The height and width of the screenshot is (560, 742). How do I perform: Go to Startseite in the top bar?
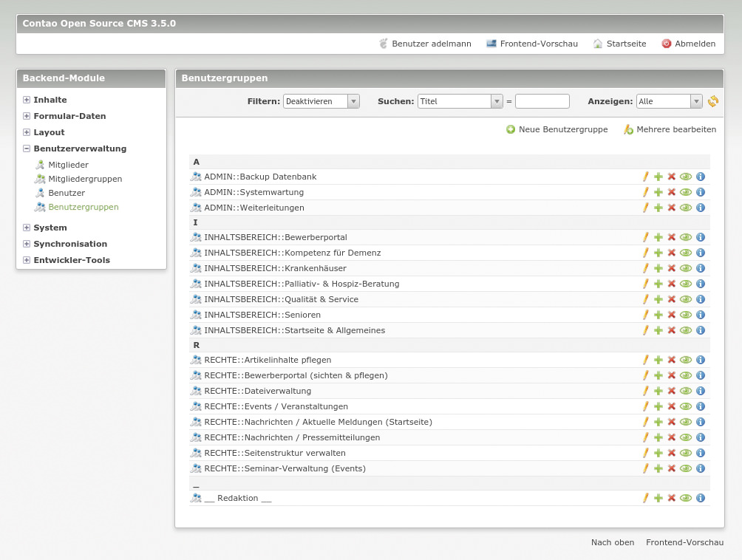click(626, 44)
